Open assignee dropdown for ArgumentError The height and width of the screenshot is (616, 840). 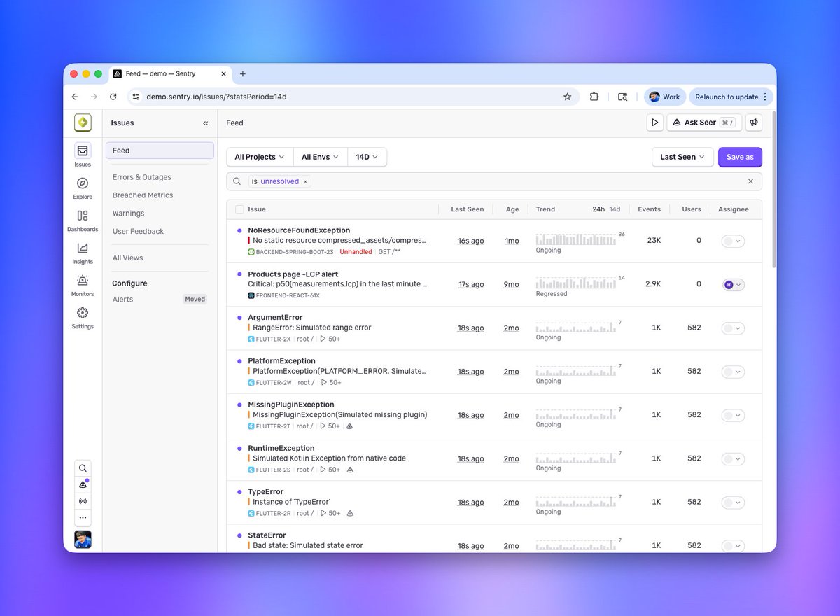click(733, 328)
